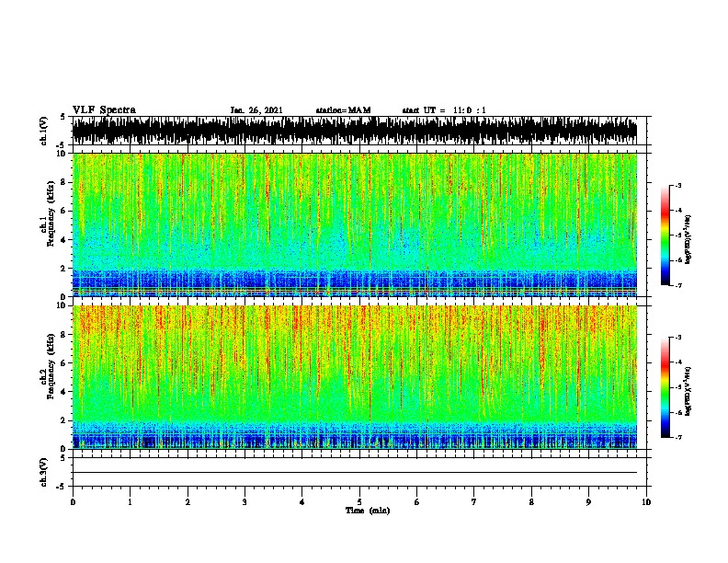Click time axis tick label '2'
This screenshot has height=563, width=728.
click(x=188, y=502)
